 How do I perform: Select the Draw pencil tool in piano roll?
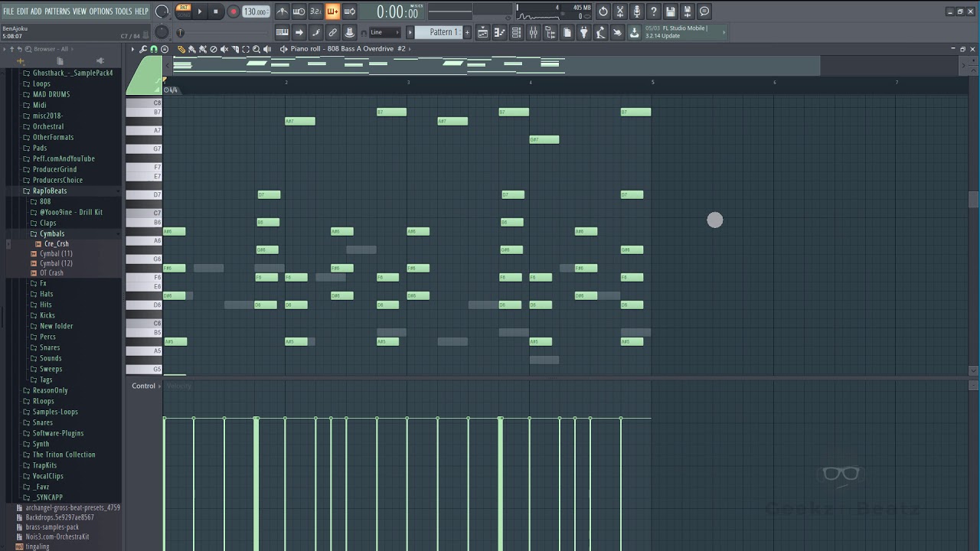[x=181, y=49]
